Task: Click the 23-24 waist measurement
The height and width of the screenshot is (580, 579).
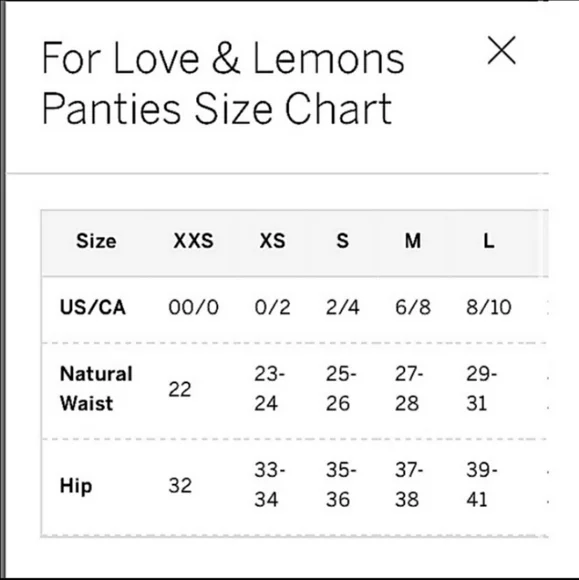Action: pyautogui.click(x=269, y=388)
